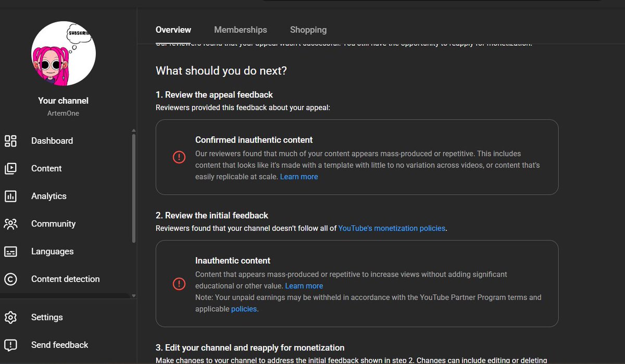
Task: Click the ArtemOne channel name
Action: [x=64, y=113]
